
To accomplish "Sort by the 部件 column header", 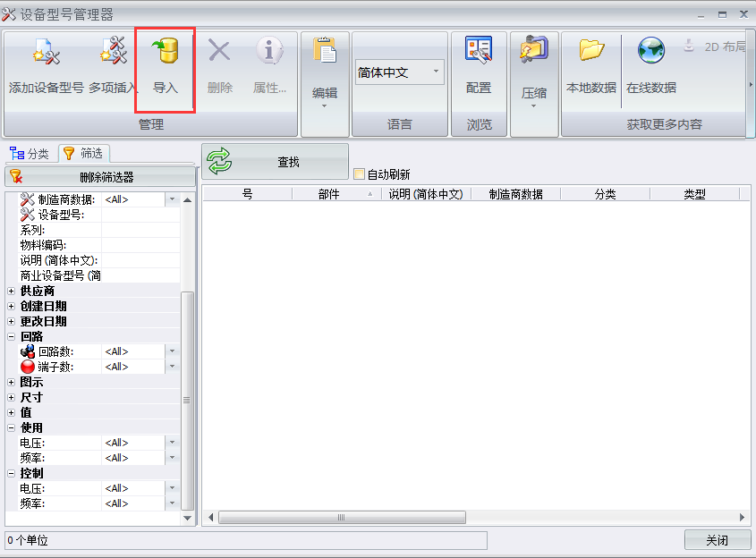I will pyautogui.click(x=336, y=194).
